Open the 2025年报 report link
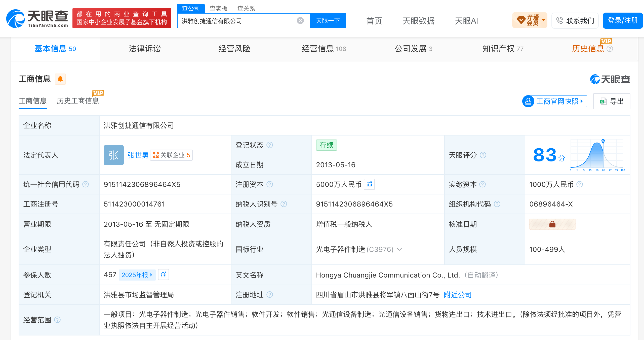644x340 pixels. click(137, 275)
